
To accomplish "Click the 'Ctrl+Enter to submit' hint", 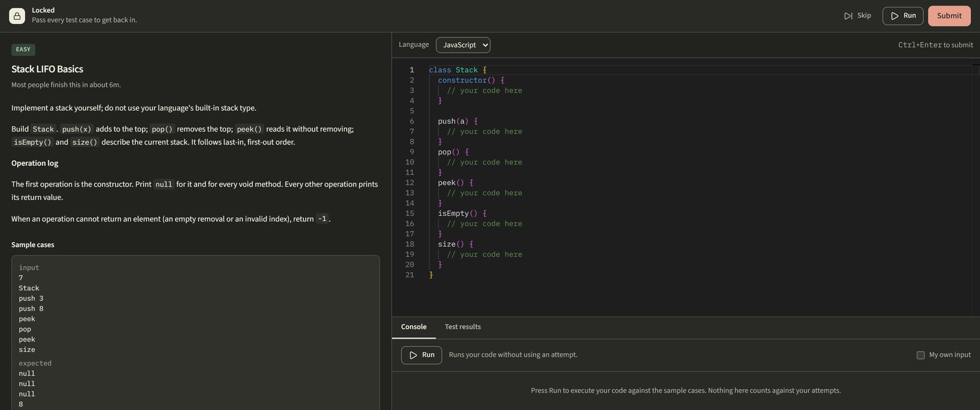I will coord(935,45).
